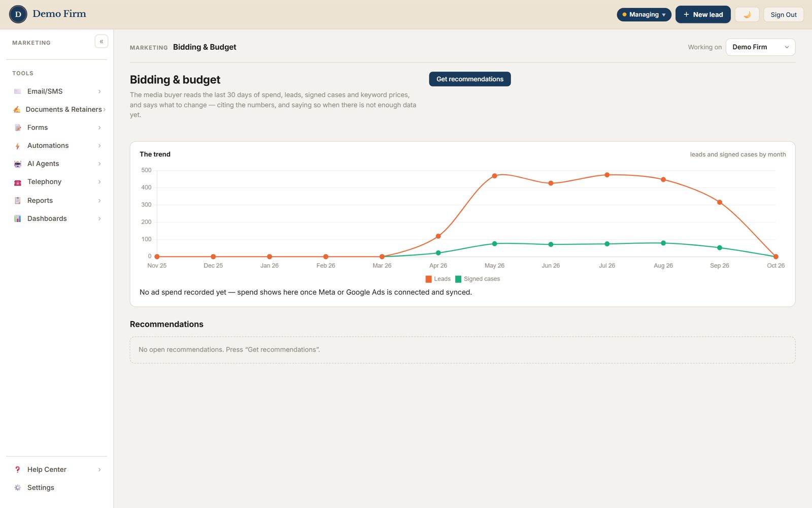Click the No open recommendations message box
The width and height of the screenshot is (812, 508).
pyautogui.click(x=462, y=350)
